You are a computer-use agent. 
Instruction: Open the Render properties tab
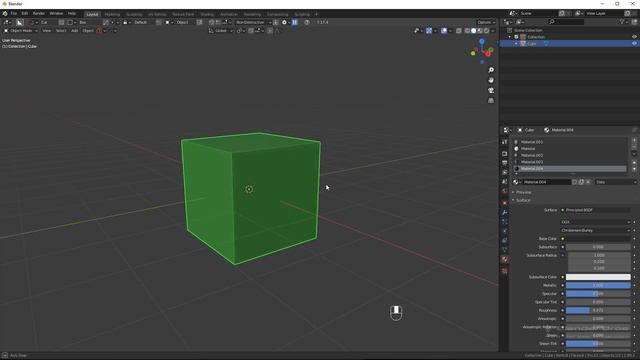point(504,154)
